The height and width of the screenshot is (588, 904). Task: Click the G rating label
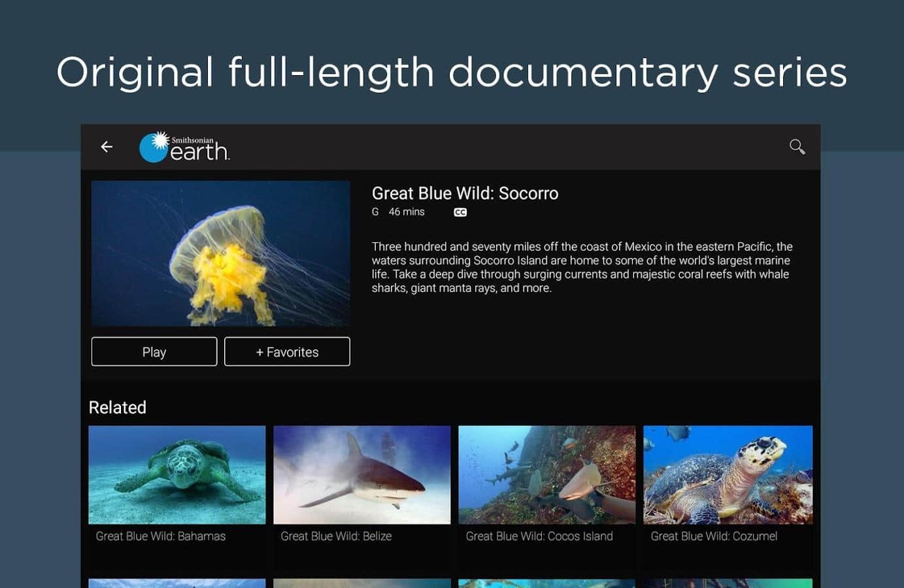pos(375,212)
